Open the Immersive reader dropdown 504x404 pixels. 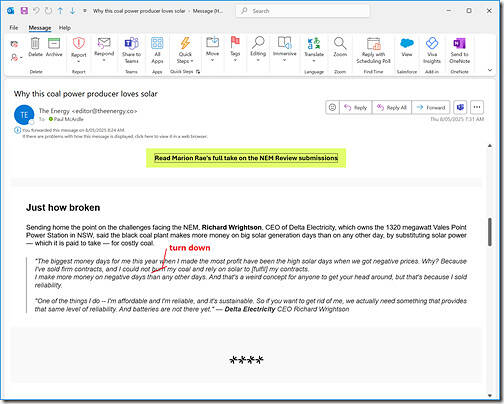coord(284,49)
